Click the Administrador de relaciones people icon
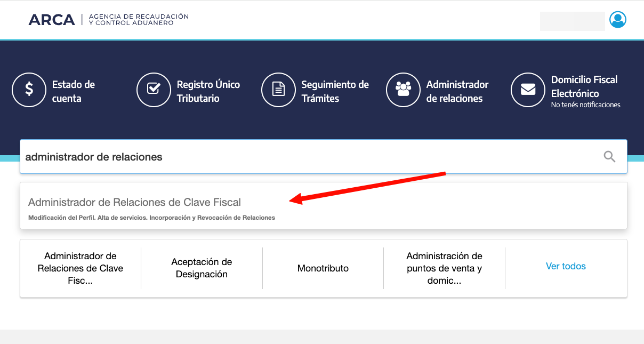644x344 pixels. 403,90
